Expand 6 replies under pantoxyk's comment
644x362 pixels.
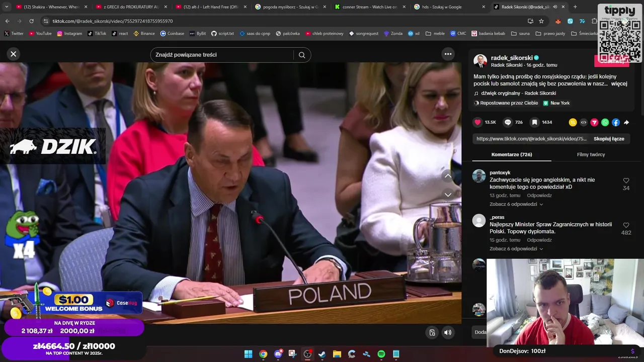point(516,204)
